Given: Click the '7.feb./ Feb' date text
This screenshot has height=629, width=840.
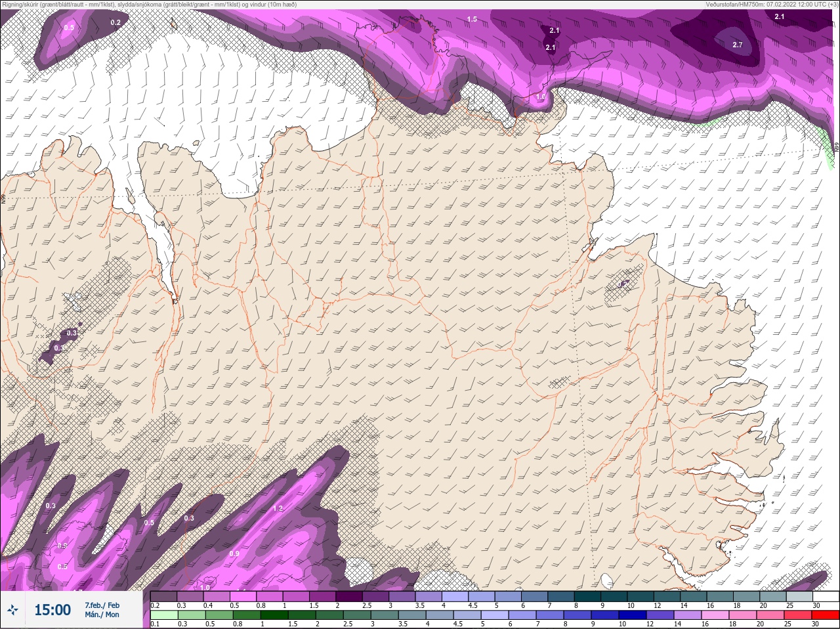Looking at the screenshot, I should point(102,605).
